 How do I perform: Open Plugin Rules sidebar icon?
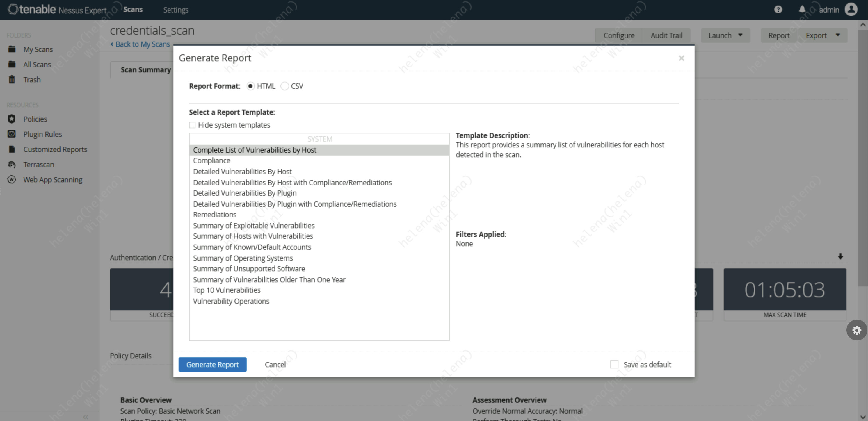(12, 134)
